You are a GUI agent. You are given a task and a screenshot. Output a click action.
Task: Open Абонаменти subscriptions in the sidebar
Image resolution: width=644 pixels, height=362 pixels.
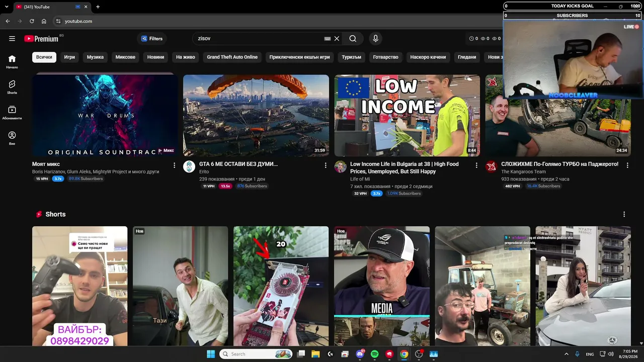pyautogui.click(x=12, y=113)
